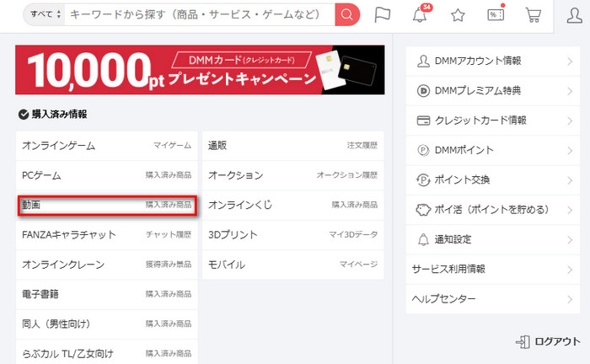The height and width of the screenshot is (364, 590).
Task: Open the DMMカード 10,000pt campaign banner
Action: coord(200,70)
